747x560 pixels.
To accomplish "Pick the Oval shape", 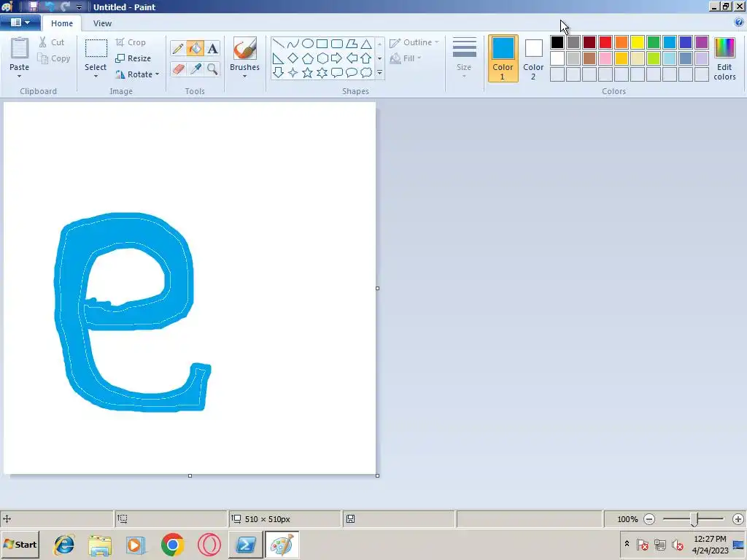I will [x=308, y=44].
